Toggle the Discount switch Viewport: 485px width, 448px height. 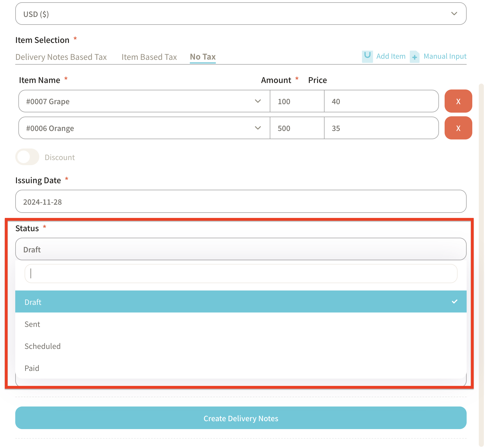tap(27, 157)
